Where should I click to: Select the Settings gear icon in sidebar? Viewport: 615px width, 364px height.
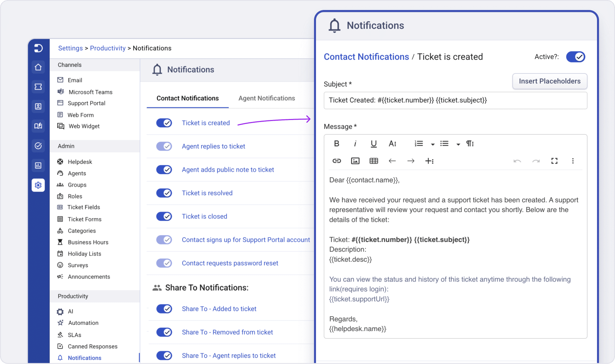(38, 185)
